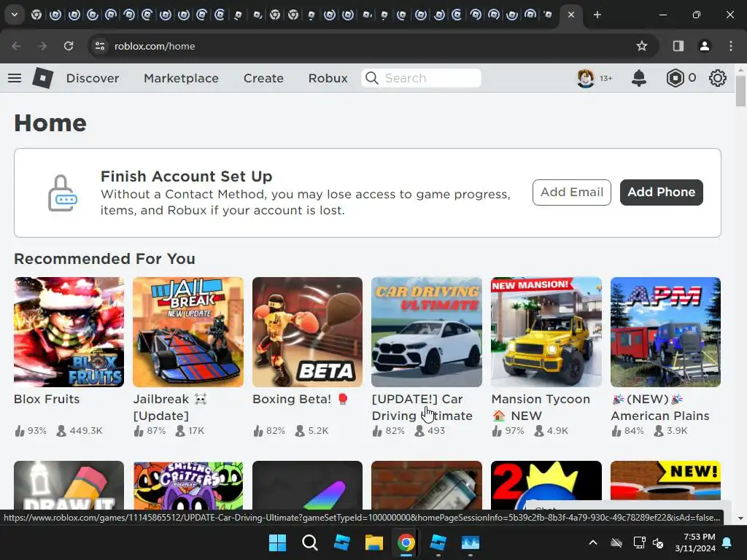Reload the Roblox page
This screenshot has height=560, width=747.
69,46
